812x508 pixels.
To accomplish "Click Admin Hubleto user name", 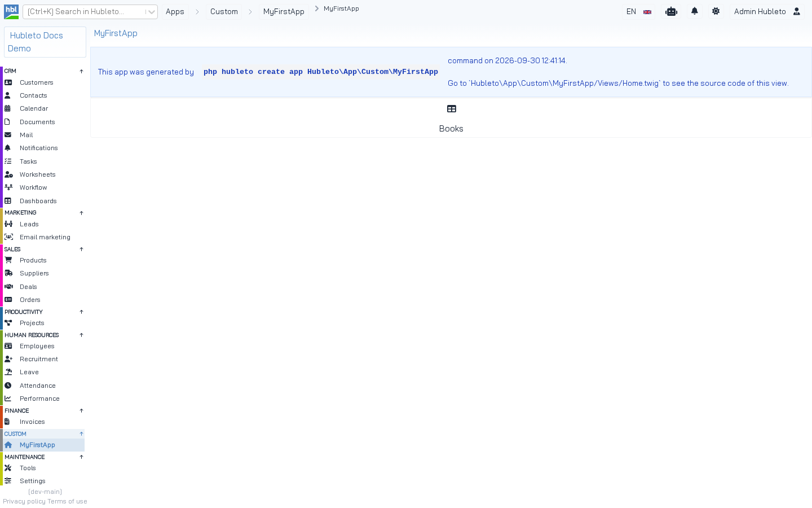I will coord(760,11).
